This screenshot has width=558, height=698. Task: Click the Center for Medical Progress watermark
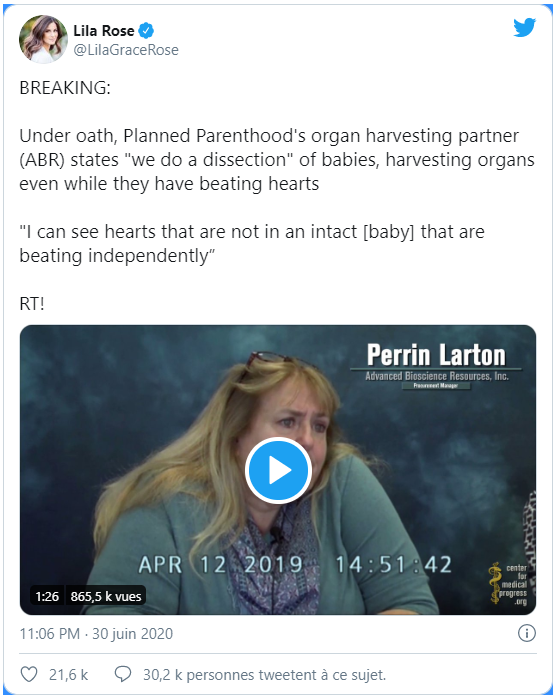[x=509, y=584]
